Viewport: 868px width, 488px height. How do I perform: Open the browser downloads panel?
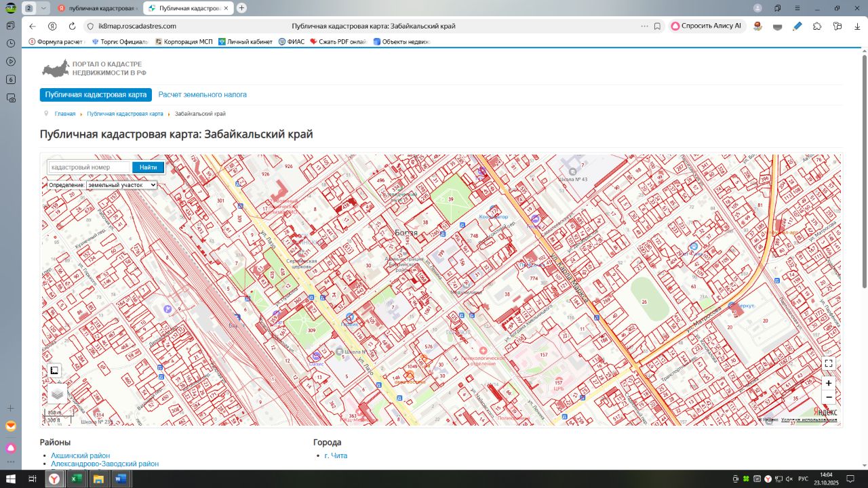858,26
